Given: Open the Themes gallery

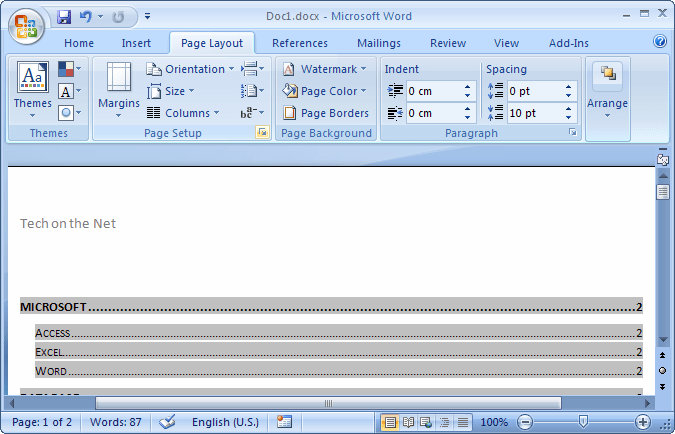Looking at the screenshot, I should tap(33, 90).
